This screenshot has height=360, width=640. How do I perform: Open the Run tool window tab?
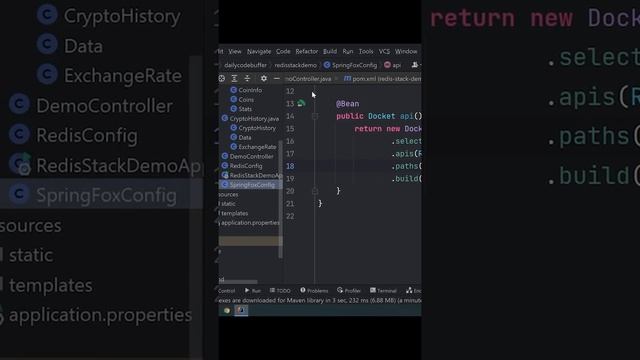tap(253, 291)
